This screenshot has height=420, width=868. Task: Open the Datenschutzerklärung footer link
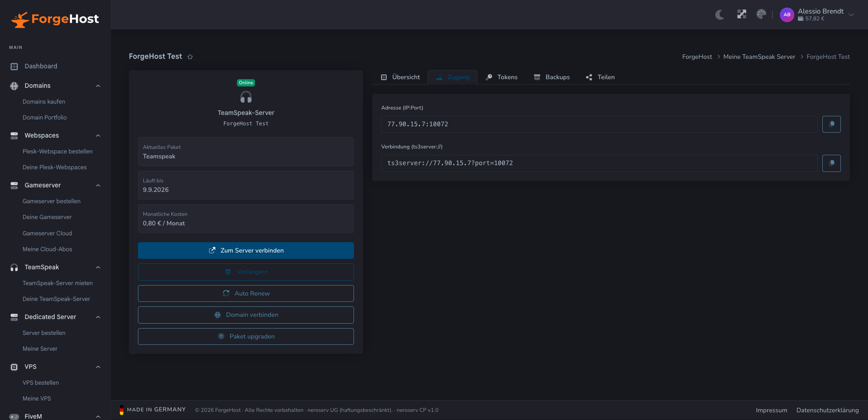click(827, 410)
